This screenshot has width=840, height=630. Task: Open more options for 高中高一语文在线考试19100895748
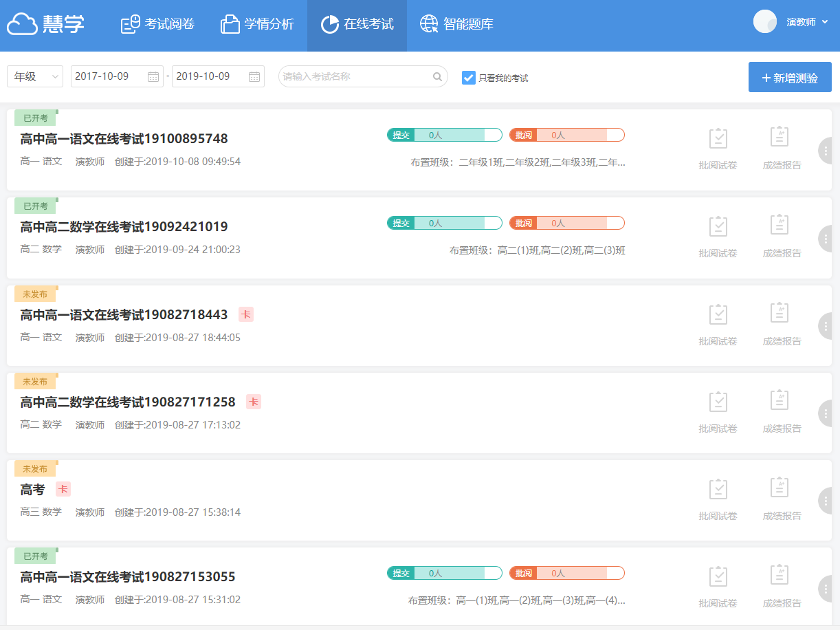(826, 151)
